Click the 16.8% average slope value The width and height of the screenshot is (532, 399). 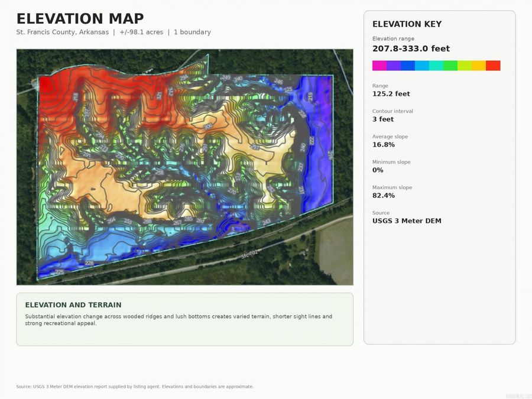tap(384, 145)
